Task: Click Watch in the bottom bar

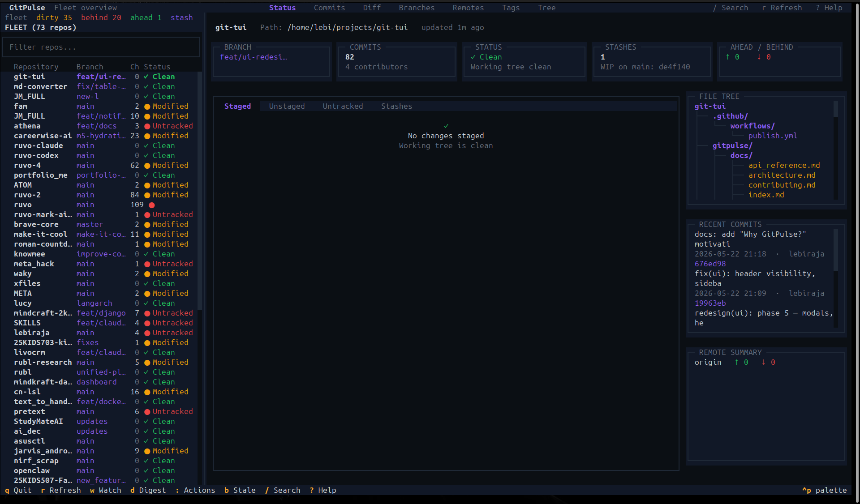Action: (x=105, y=490)
